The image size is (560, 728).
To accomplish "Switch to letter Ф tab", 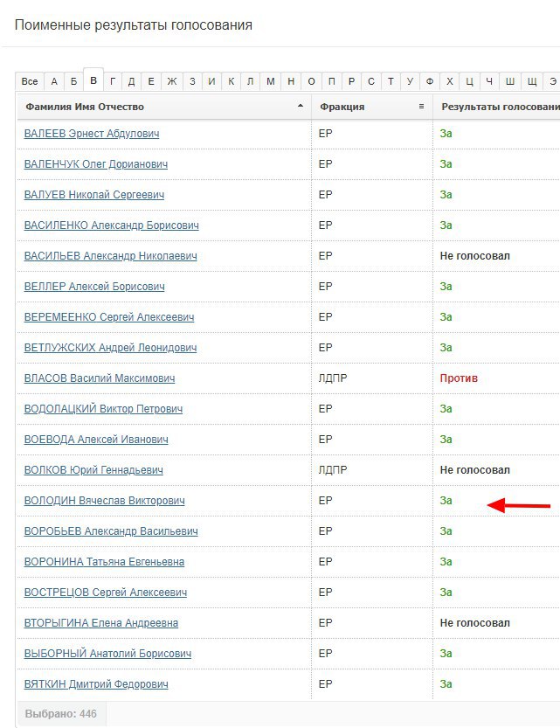I will pos(430,81).
